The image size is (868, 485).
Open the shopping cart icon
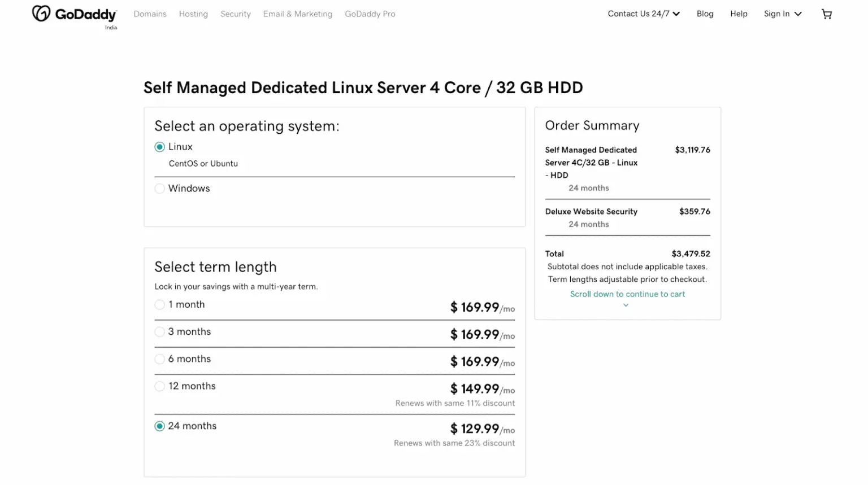click(827, 14)
